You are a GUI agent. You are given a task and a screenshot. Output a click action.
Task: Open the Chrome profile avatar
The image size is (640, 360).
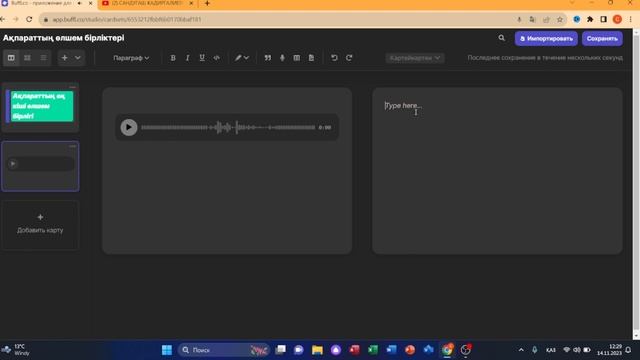617,19
